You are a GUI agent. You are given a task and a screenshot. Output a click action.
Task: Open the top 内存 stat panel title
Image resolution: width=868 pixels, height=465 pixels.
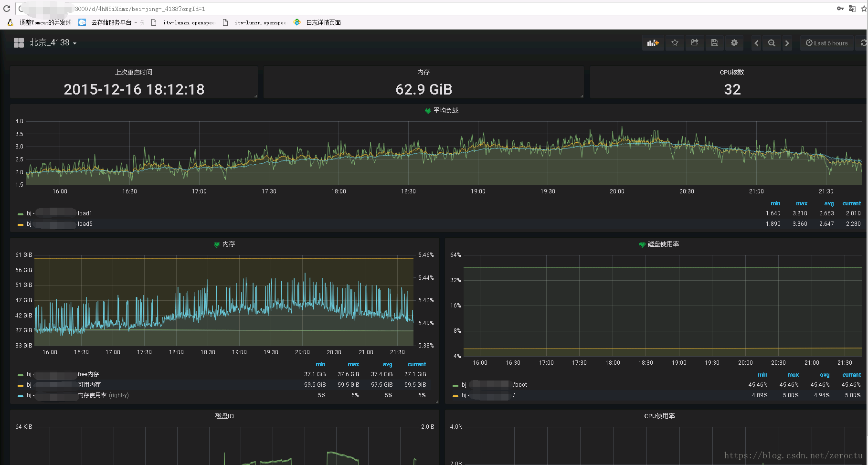pyautogui.click(x=423, y=72)
